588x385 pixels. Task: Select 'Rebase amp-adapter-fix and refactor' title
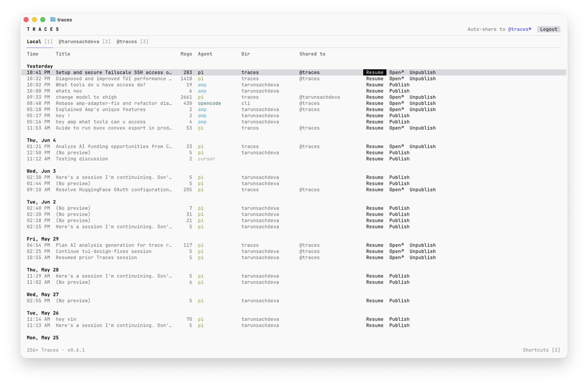coord(114,103)
